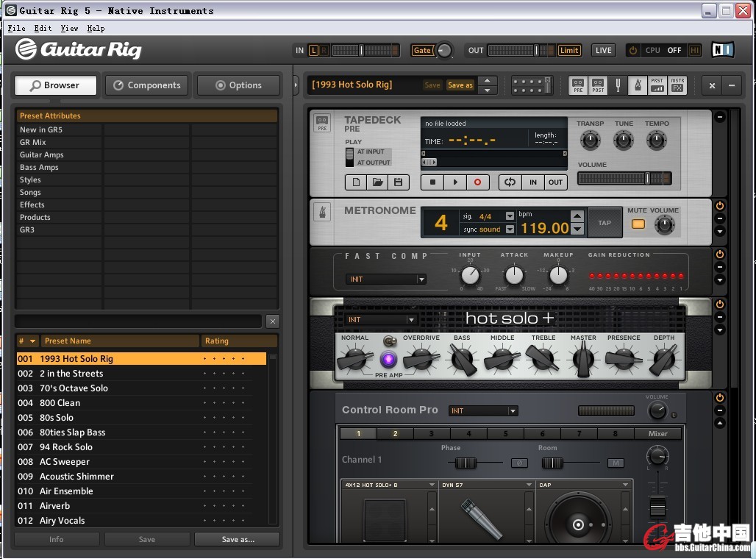Open metronome time signature dropdown
756x559 pixels.
(x=510, y=216)
